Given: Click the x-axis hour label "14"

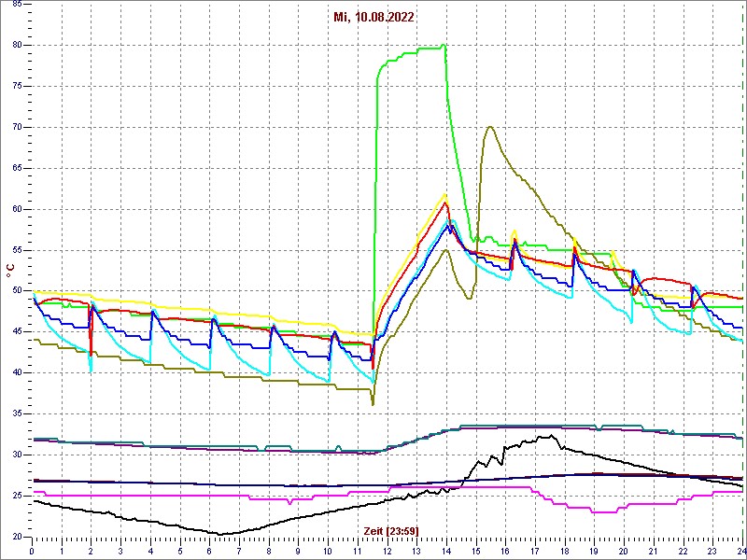Looking at the screenshot, I should (446, 551).
